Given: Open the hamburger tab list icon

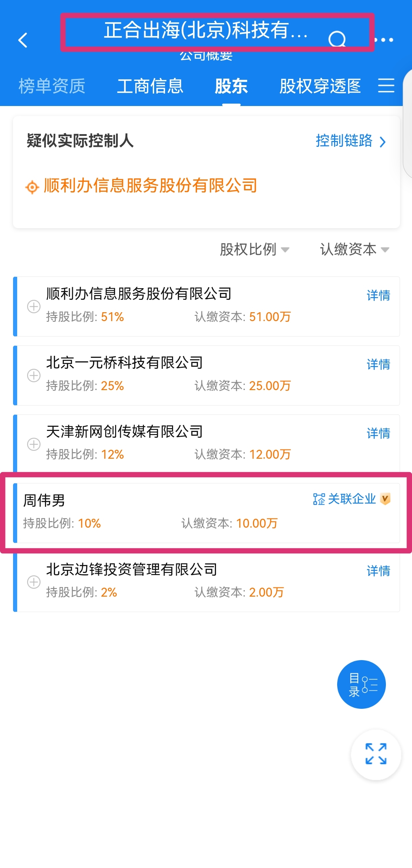Looking at the screenshot, I should [386, 85].
